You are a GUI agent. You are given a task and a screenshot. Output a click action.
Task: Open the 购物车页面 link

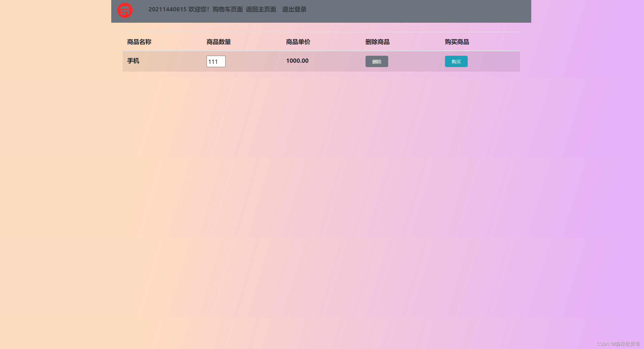(x=227, y=9)
